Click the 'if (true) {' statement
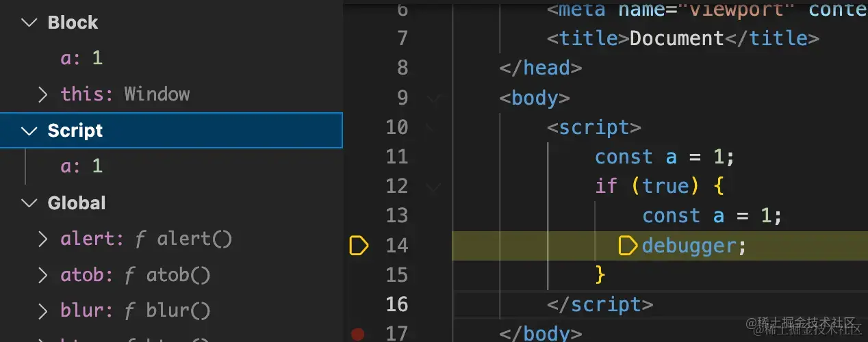The image size is (868, 342). [x=660, y=187]
